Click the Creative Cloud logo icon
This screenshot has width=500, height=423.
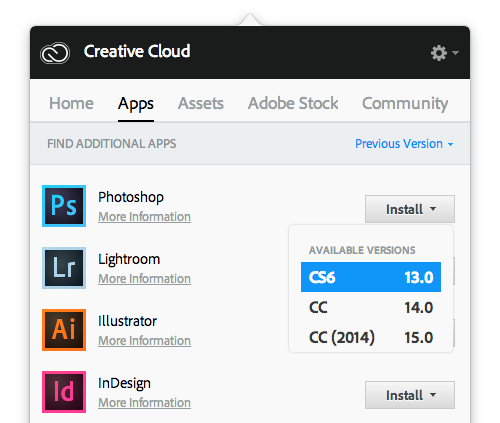(x=55, y=53)
